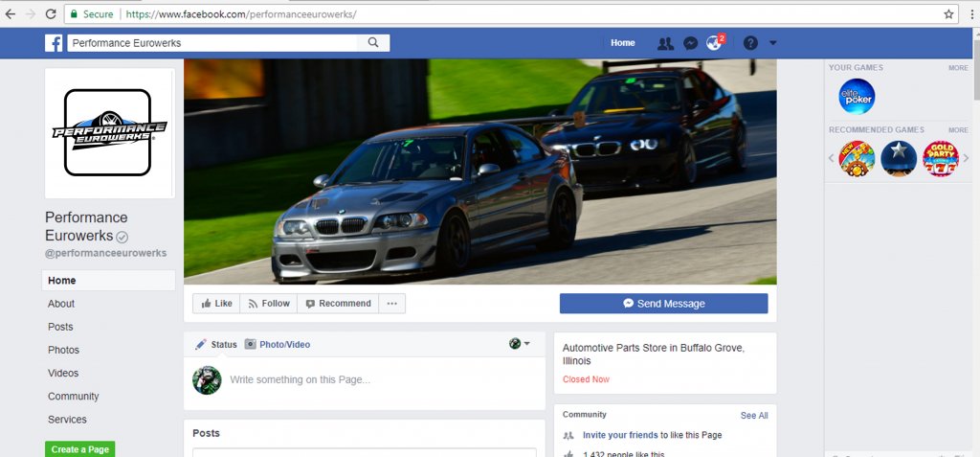Click the Facebook search input field

(x=212, y=42)
